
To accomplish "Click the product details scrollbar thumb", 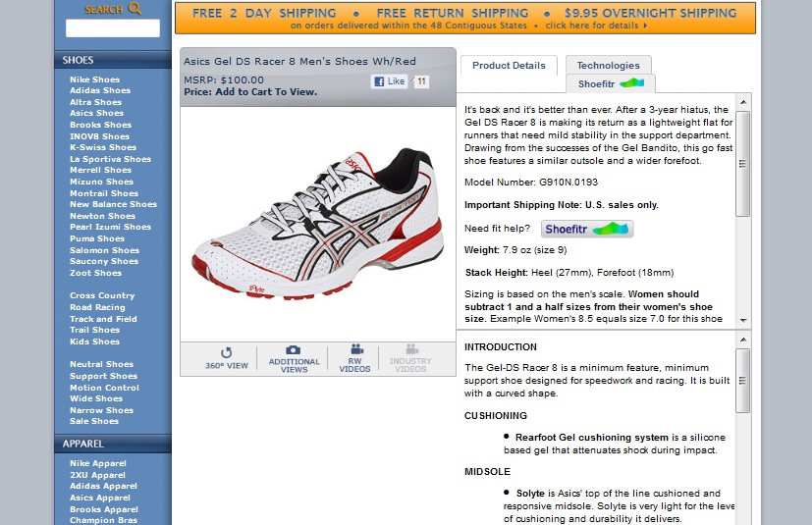I will click(742, 164).
